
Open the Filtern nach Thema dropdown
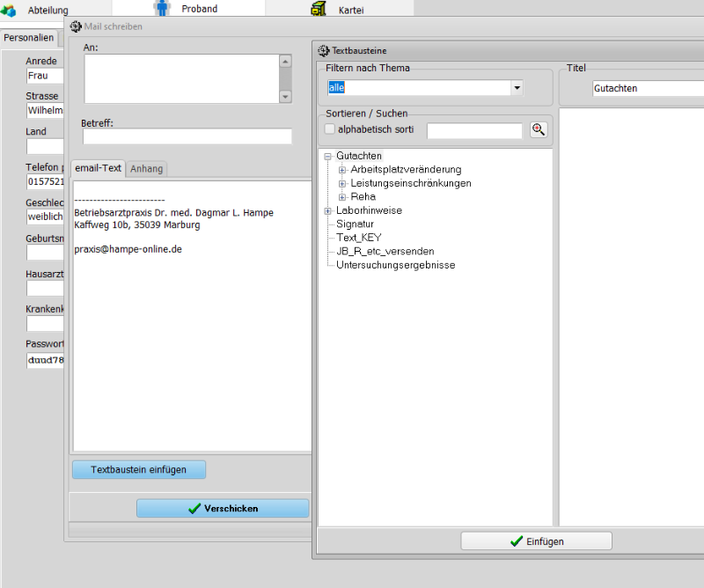517,88
